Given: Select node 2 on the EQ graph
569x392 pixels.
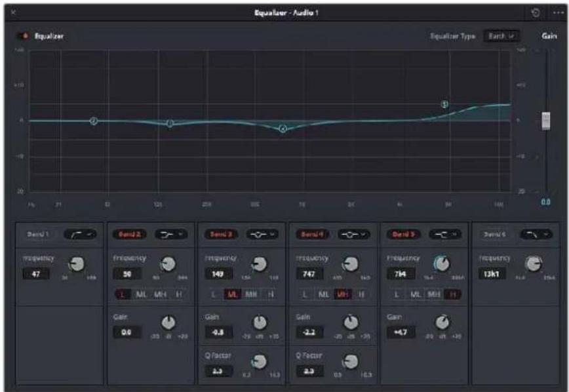Looking at the screenshot, I should [94, 121].
